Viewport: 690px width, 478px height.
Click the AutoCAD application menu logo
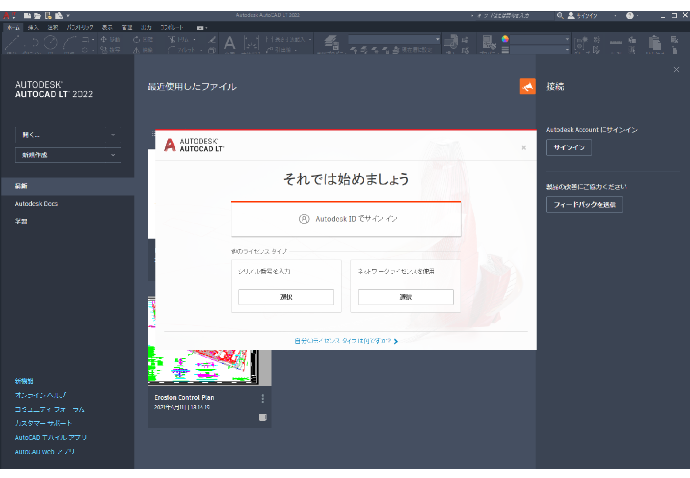pyautogui.click(x=7, y=16)
